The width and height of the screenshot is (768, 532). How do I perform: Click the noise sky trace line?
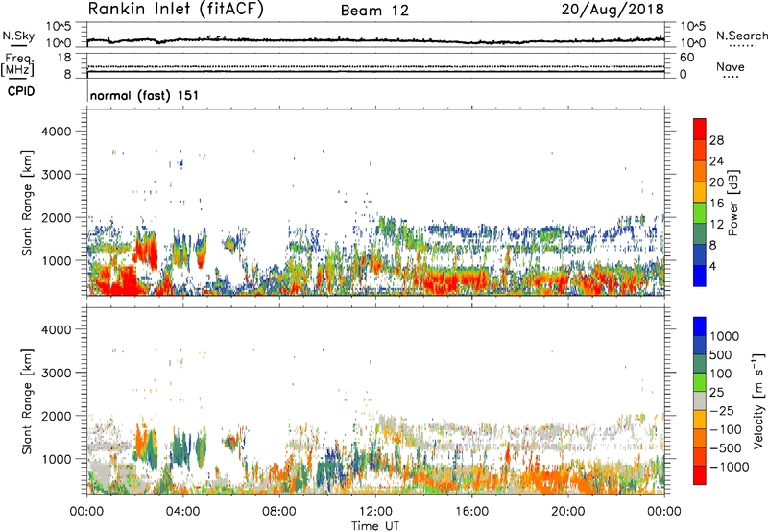[x=375, y=40]
